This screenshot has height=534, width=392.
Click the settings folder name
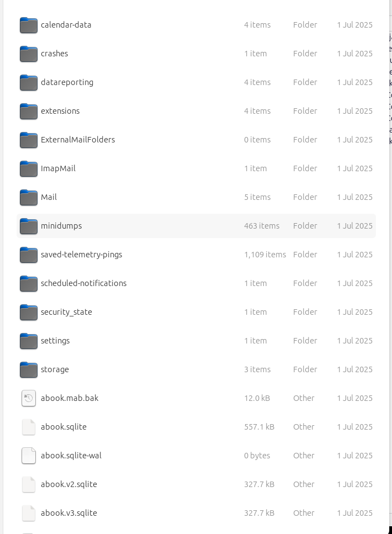[55, 341]
